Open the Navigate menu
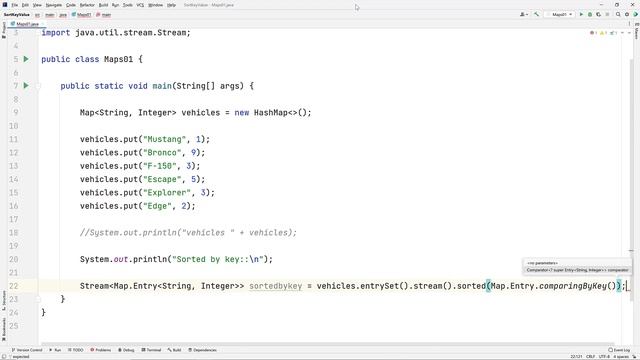The image size is (640, 360). pyautogui.click(x=53, y=5)
